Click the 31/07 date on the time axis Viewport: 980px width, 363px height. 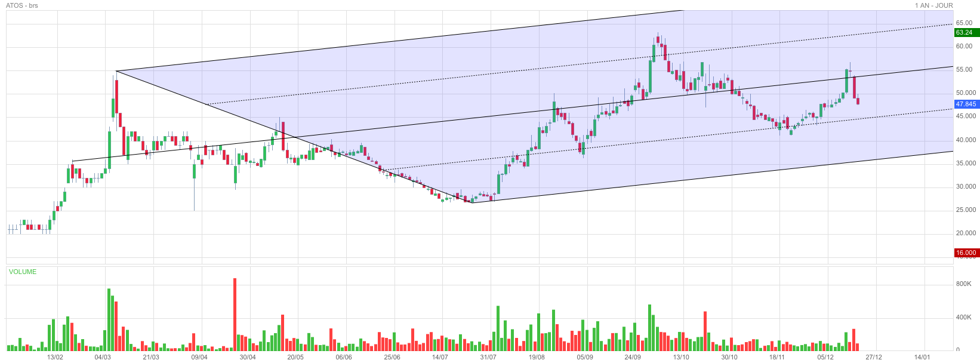click(x=488, y=357)
